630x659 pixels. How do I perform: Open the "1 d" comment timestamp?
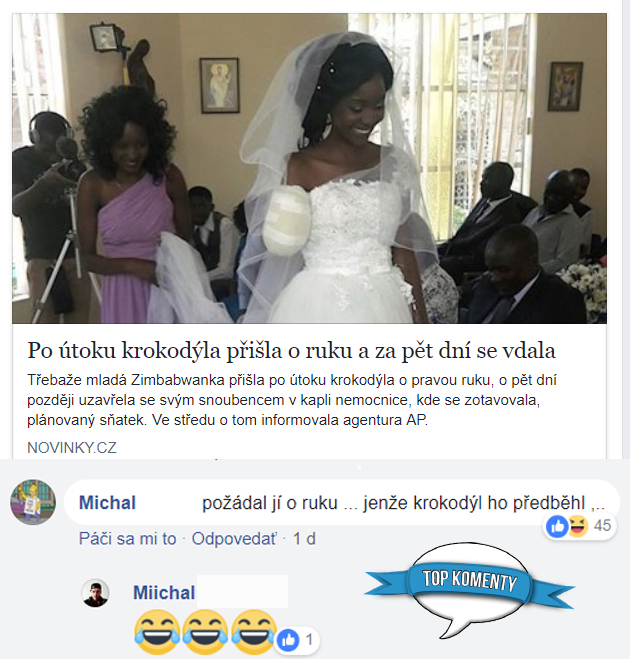[x=304, y=539]
